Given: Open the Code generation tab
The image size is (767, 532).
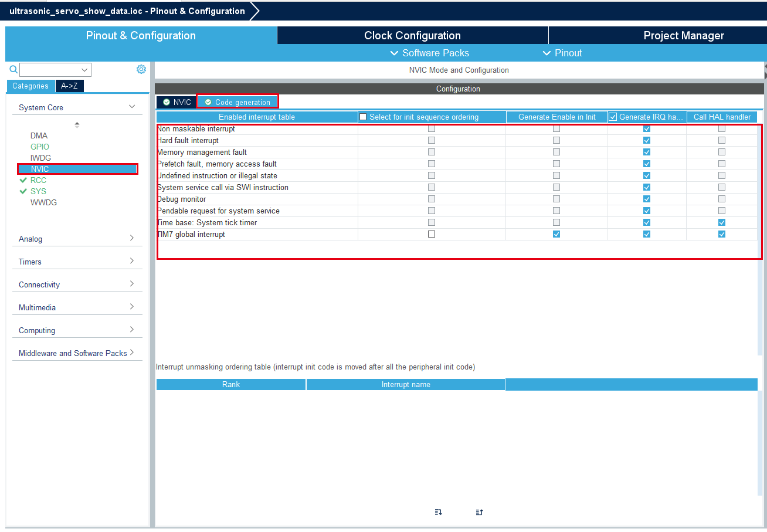Looking at the screenshot, I should click(x=237, y=102).
